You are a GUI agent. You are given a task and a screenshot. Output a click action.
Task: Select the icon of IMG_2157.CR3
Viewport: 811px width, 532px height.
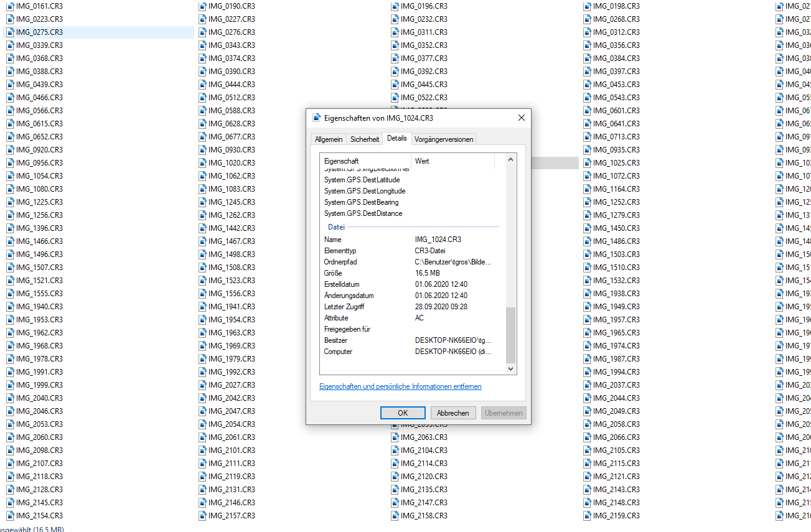coord(203,515)
